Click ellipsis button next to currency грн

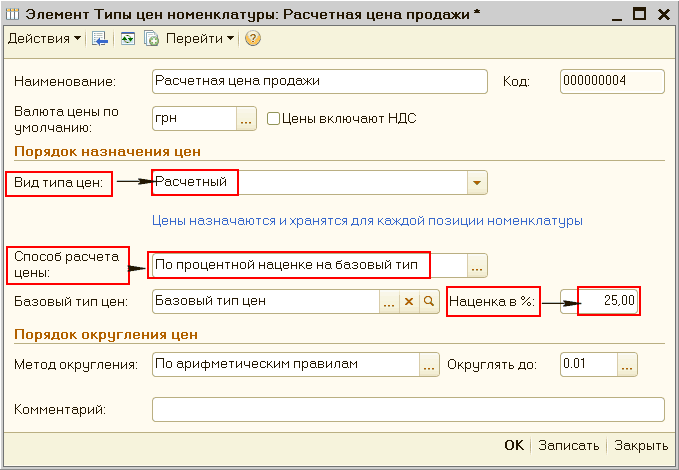pos(246,119)
